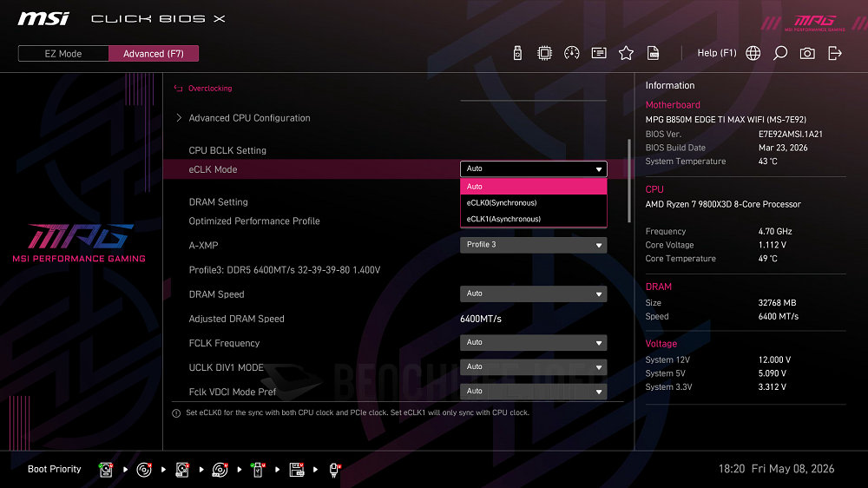Screen dimensions: 868x488
Task: Open Favorites with the star icon
Action: click(626, 53)
